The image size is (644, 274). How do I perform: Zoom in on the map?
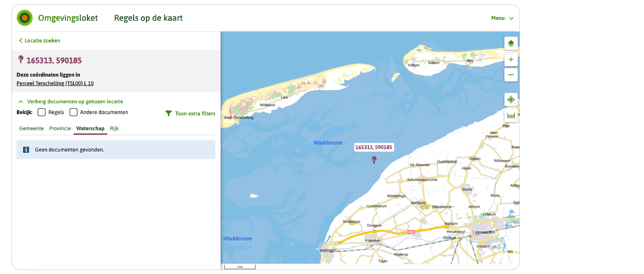point(511,60)
